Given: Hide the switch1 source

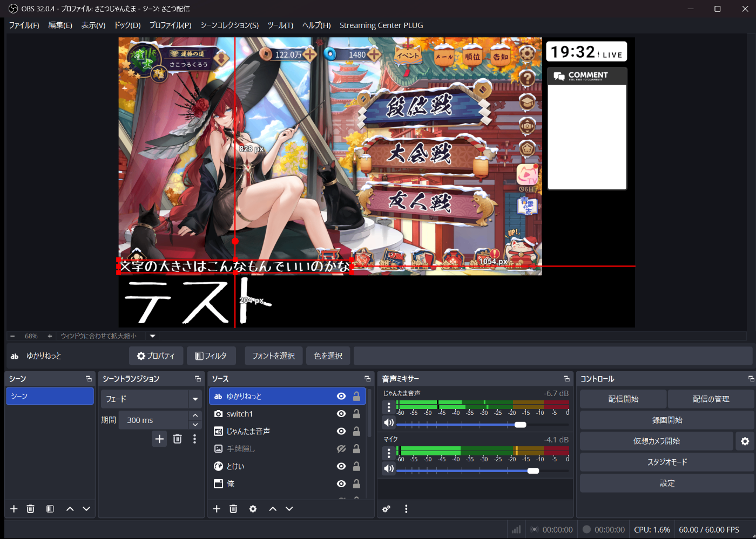Looking at the screenshot, I should click(x=341, y=414).
